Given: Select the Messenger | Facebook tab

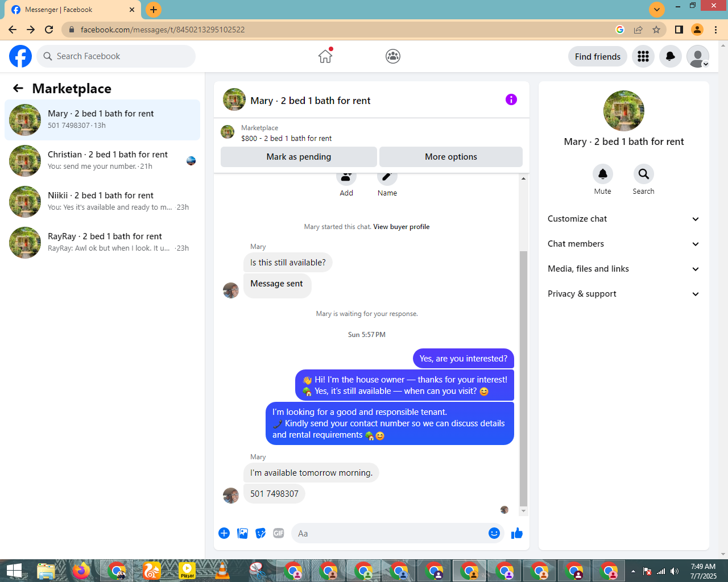Looking at the screenshot, I should (x=74, y=10).
